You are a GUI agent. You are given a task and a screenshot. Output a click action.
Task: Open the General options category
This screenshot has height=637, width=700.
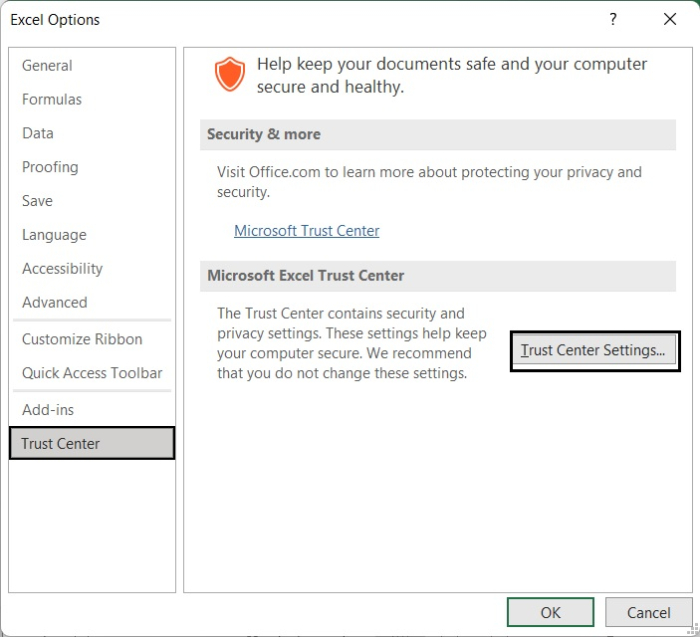coord(47,66)
